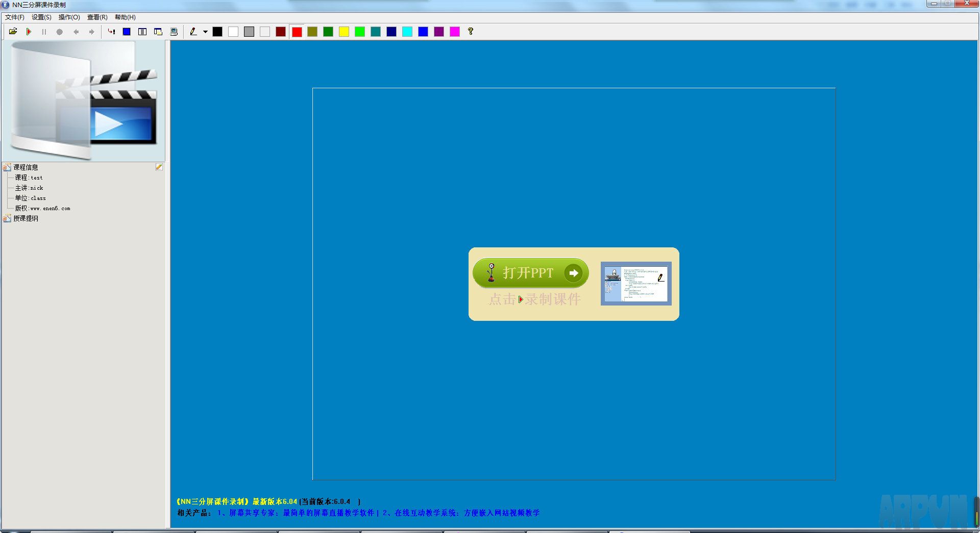Open the 操作(O) menu
The height and width of the screenshot is (533, 980).
point(69,17)
